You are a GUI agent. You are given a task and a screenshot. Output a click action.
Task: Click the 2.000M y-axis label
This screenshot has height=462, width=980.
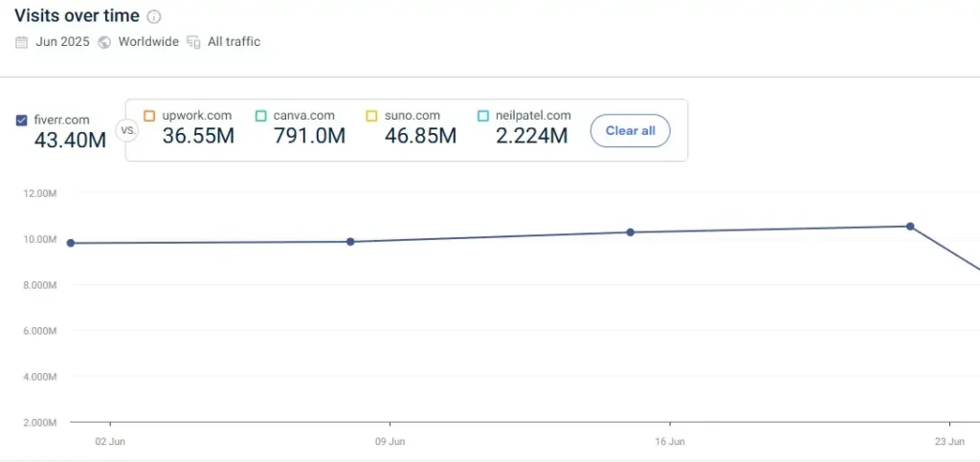click(x=40, y=423)
